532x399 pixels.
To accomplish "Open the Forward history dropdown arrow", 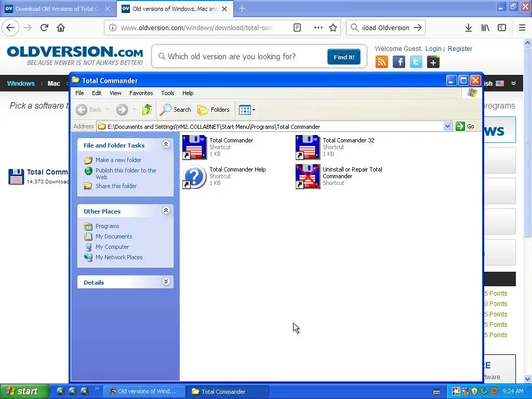I will click(134, 110).
